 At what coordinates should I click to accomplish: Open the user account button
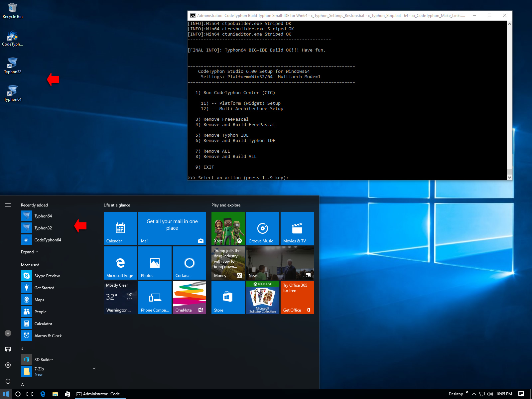point(8,333)
